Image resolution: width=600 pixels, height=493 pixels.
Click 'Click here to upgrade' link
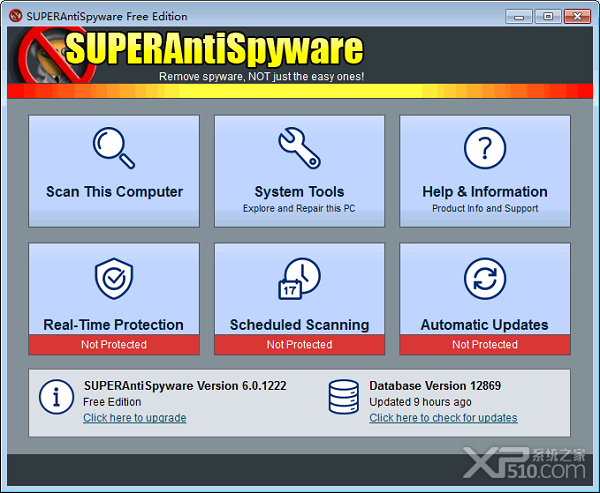(x=135, y=418)
